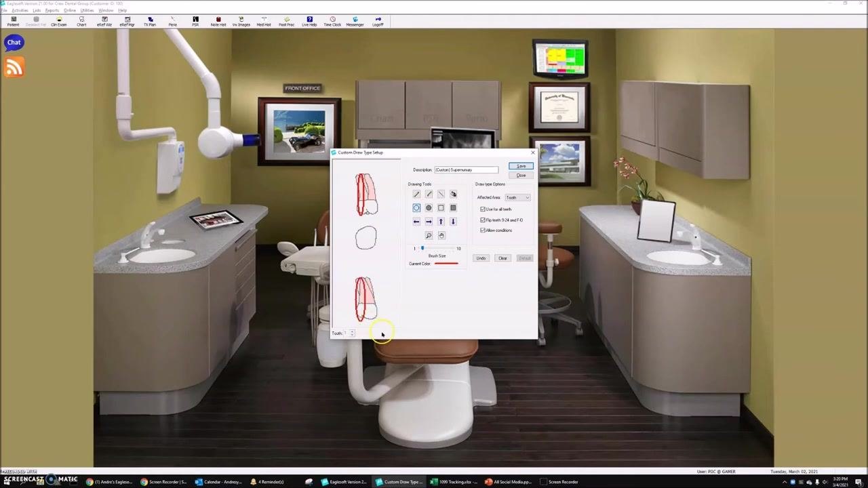Open the Utilities menu
Screen dimensions: 868x488
pos(87,11)
